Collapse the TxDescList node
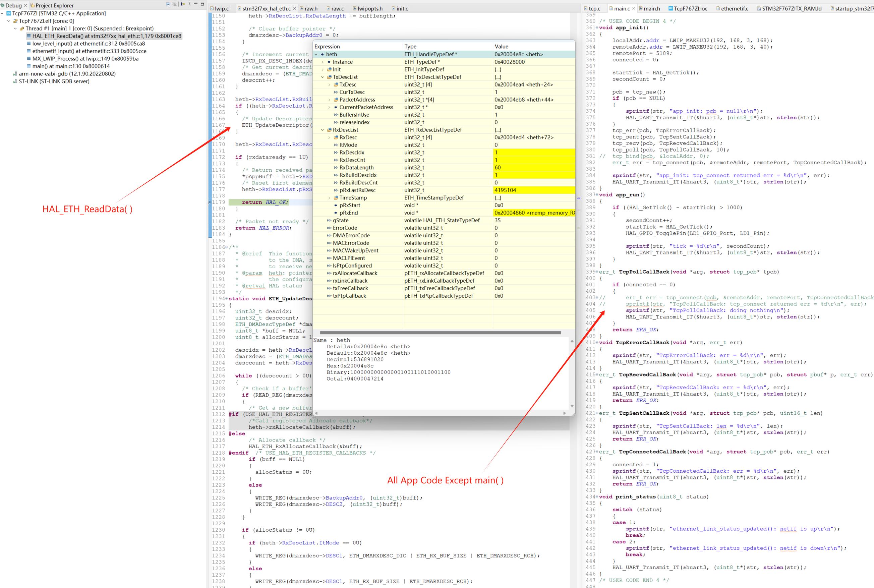 (x=323, y=77)
